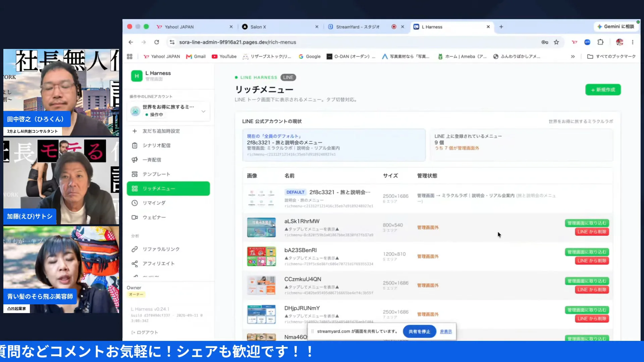Open the apps grid icon in bookmarks bar
The width and height of the screenshot is (644, 362).
[129, 57]
